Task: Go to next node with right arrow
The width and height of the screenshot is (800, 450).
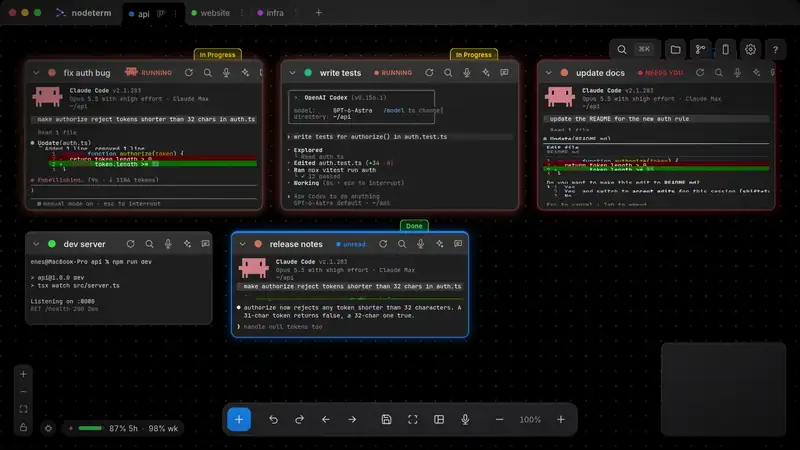Action: point(352,419)
